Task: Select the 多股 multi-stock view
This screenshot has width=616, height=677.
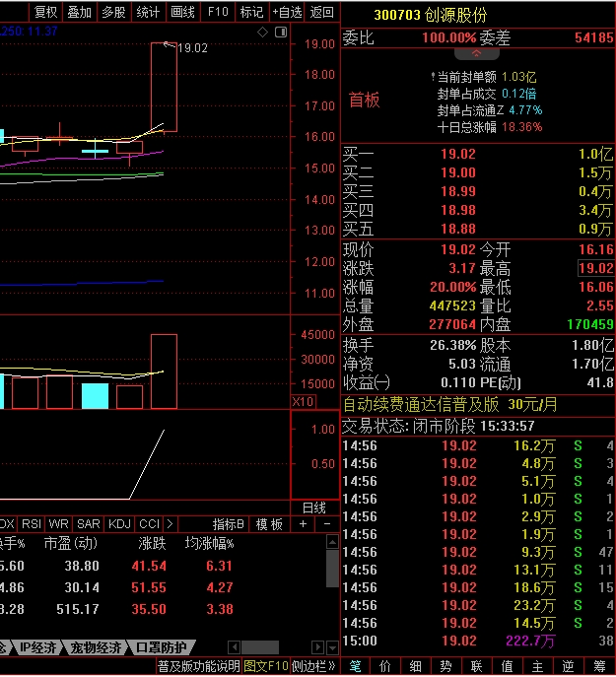Action: tap(114, 12)
